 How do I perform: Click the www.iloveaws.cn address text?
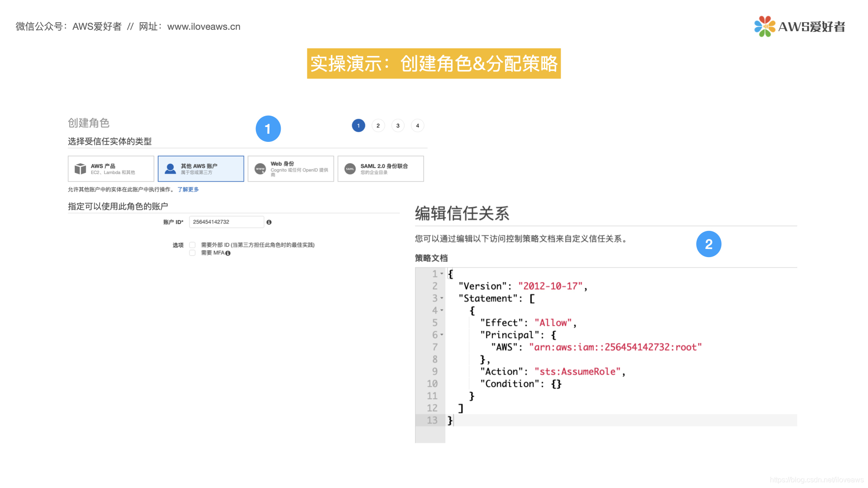[x=204, y=27]
